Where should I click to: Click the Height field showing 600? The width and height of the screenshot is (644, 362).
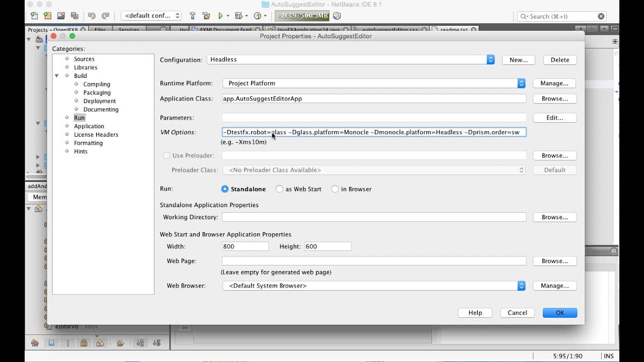(x=328, y=246)
